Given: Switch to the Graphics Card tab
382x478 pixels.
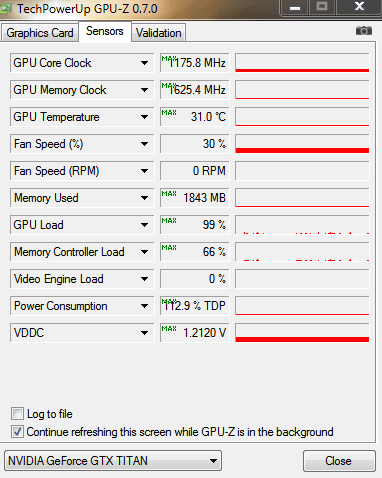Looking at the screenshot, I should pos(40,33).
